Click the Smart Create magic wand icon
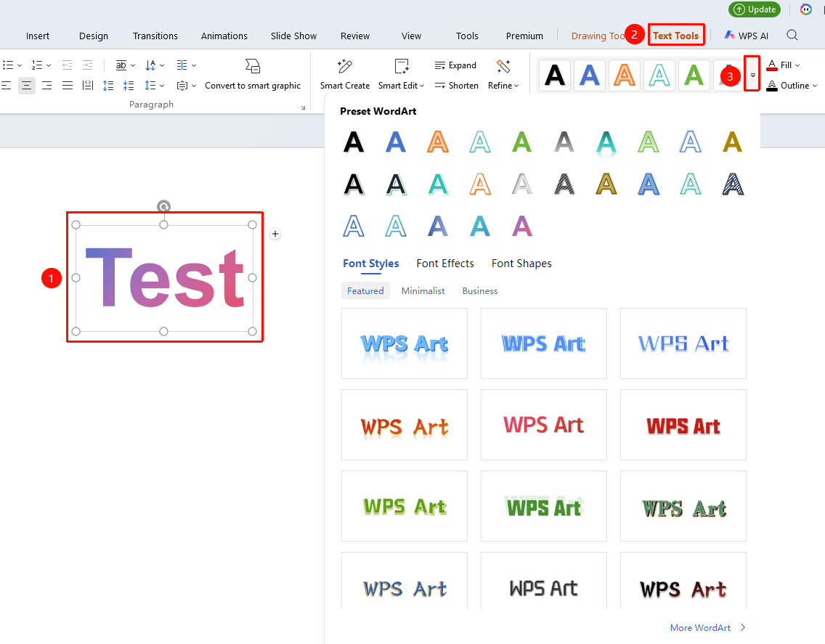 tap(345, 66)
